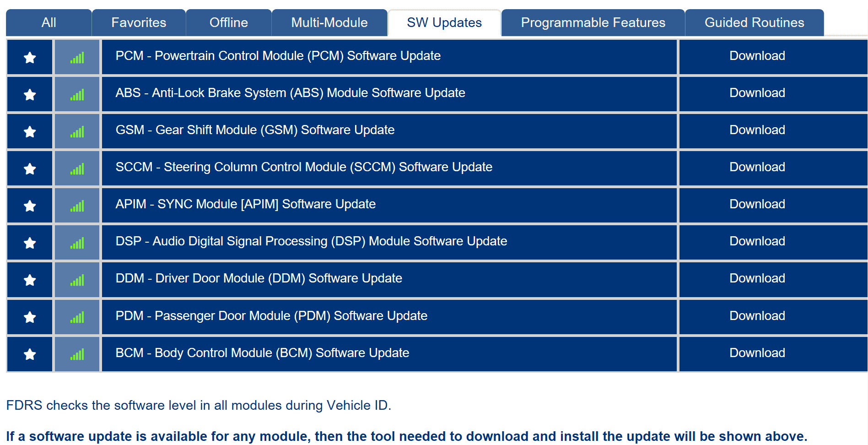Open the Multi-Module tab

click(x=329, y=22)
